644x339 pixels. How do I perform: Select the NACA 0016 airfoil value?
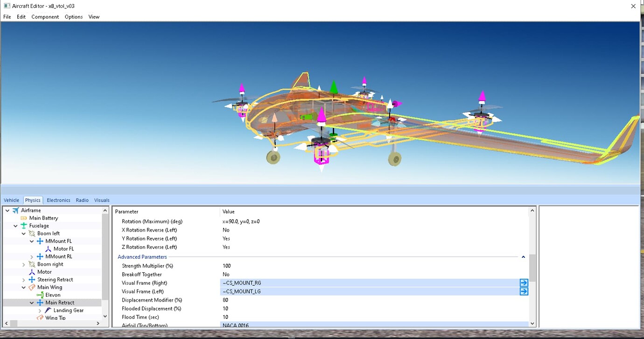click(236, 325)
